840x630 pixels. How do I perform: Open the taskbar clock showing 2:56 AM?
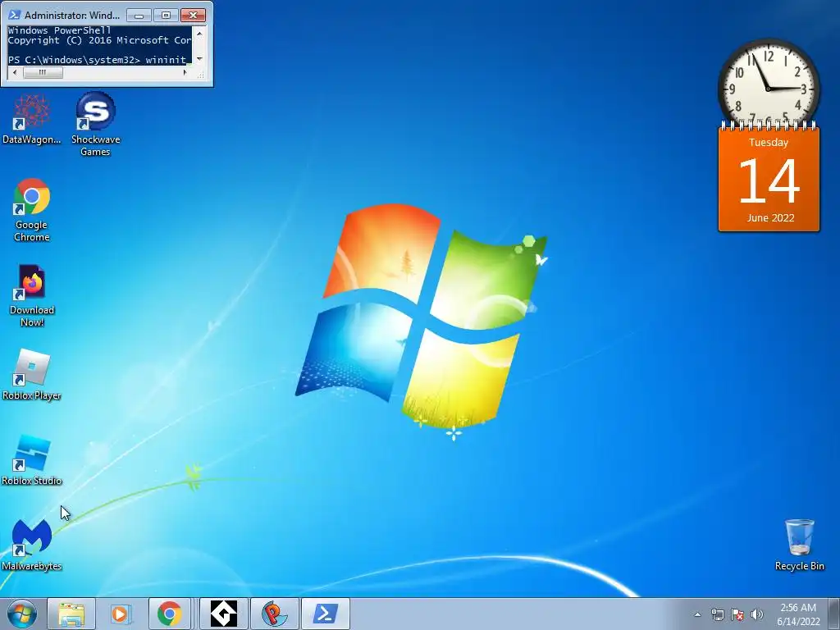point(798,614)
